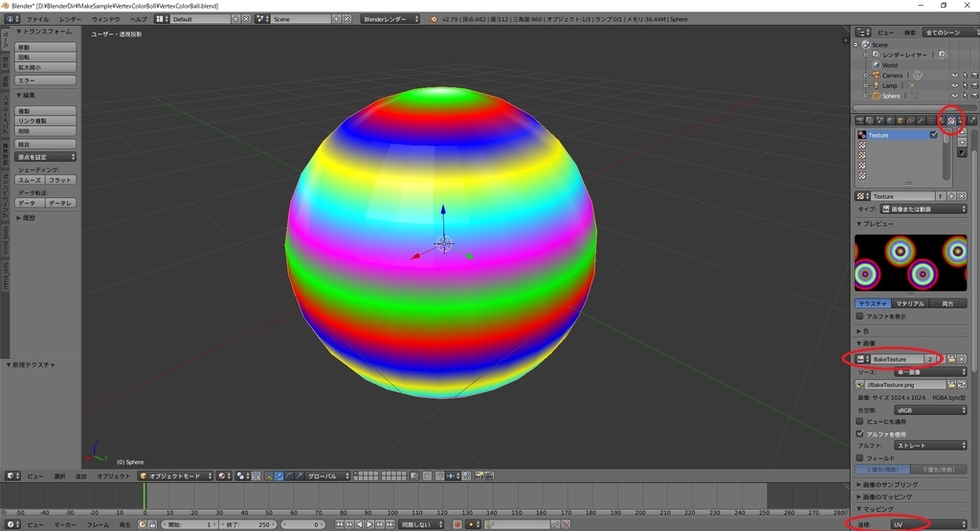Viewport: 980px width, 531px height.
Task: Open the タイプ texture type dropdown
Action: pos(924,209)
